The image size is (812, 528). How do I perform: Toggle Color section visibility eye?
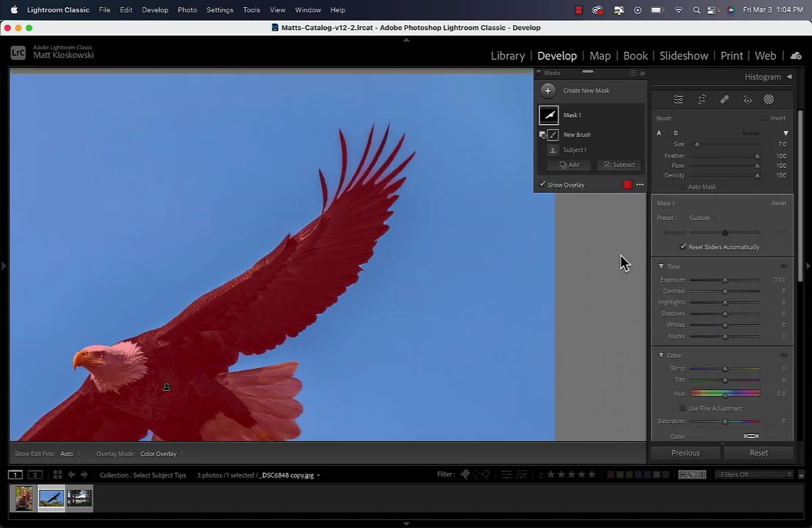click(x=784, y=355)
